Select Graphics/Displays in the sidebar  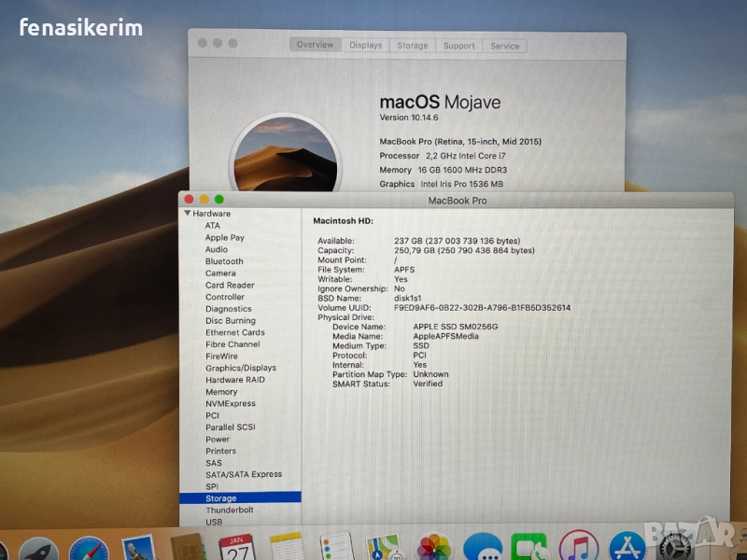pyautogui.click(x=241, y=368)
